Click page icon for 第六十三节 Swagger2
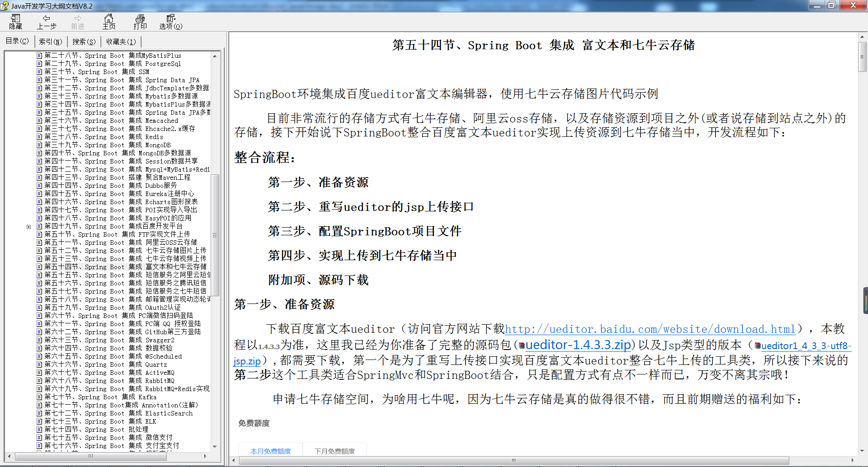Screen dimensions: 868x467 39,340
